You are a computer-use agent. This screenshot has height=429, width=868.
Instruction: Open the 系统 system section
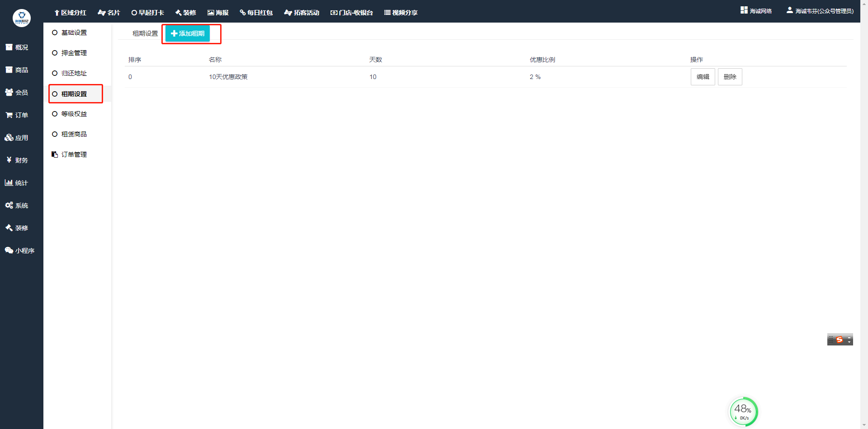click(17, 205)
